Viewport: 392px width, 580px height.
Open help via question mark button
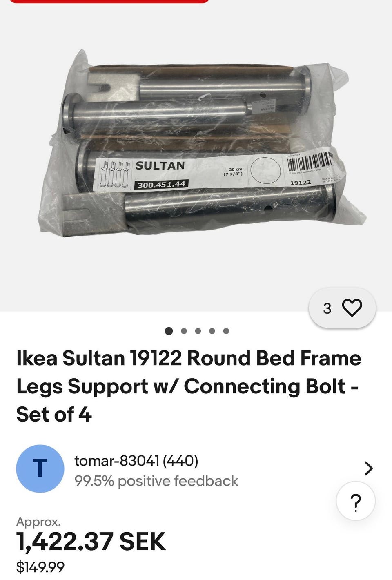(356, 501)
